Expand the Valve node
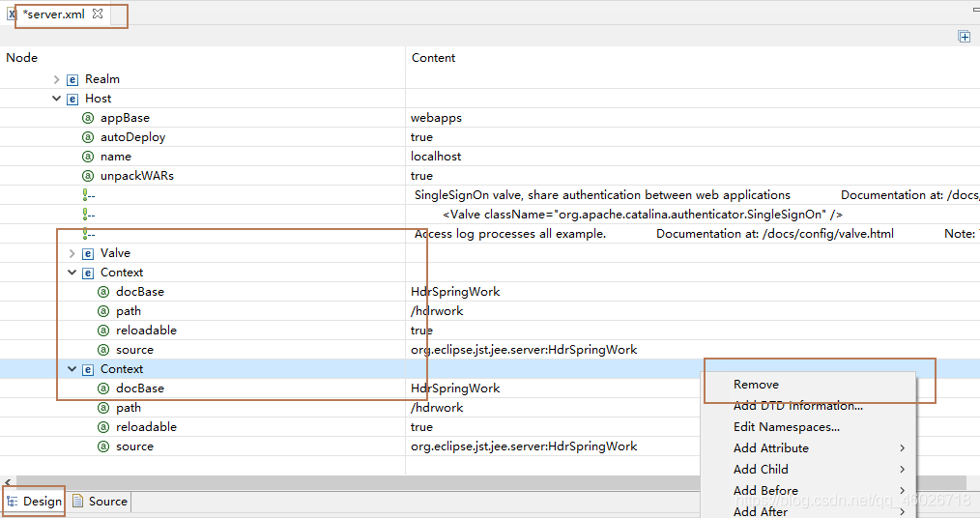This screenshot has height=518, width=980. click(72, 253)
